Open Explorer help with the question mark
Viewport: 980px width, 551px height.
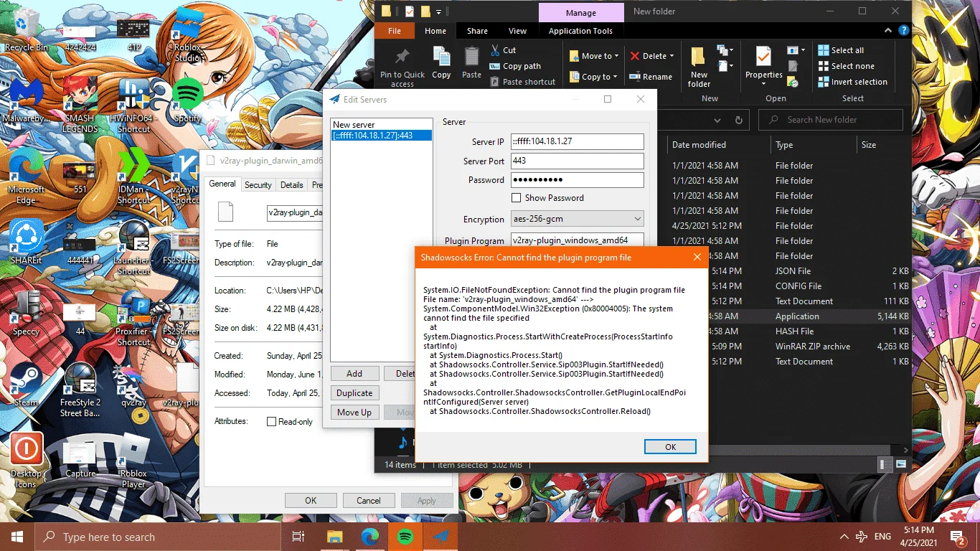[x=904, y=30]
